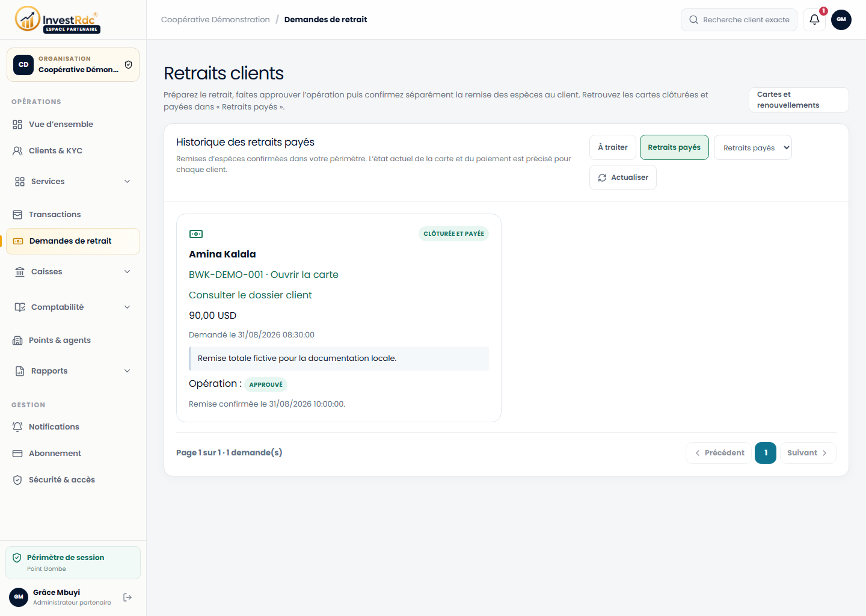Open the Coopérative Démonstration organisation switcher
This screenshot has height=616, width=866.
tap(73, 64)
